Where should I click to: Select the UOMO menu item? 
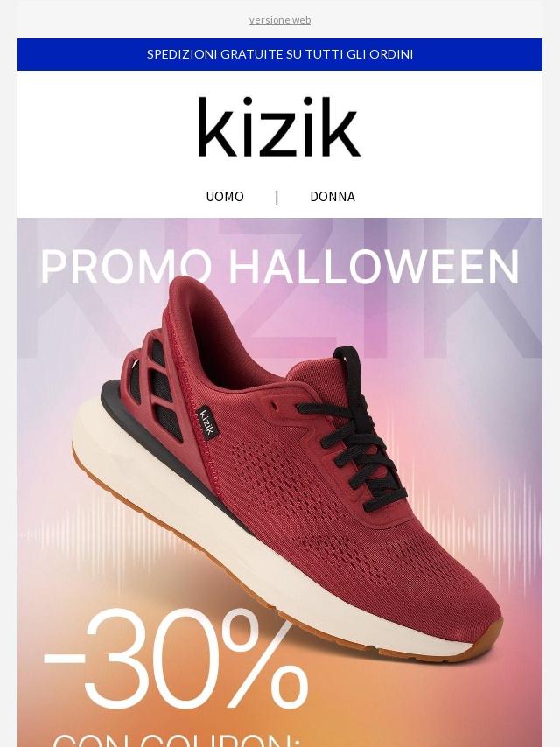pos(225,196)
